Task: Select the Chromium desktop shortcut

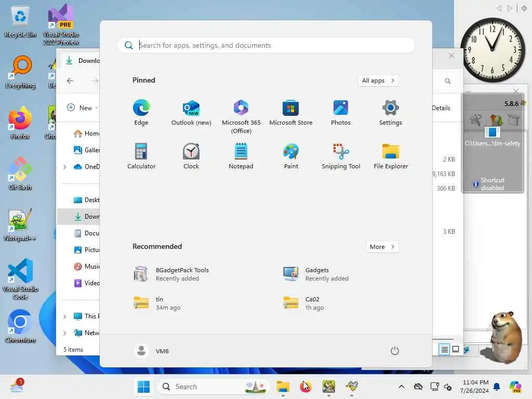Action: click(x=20, y=326)
